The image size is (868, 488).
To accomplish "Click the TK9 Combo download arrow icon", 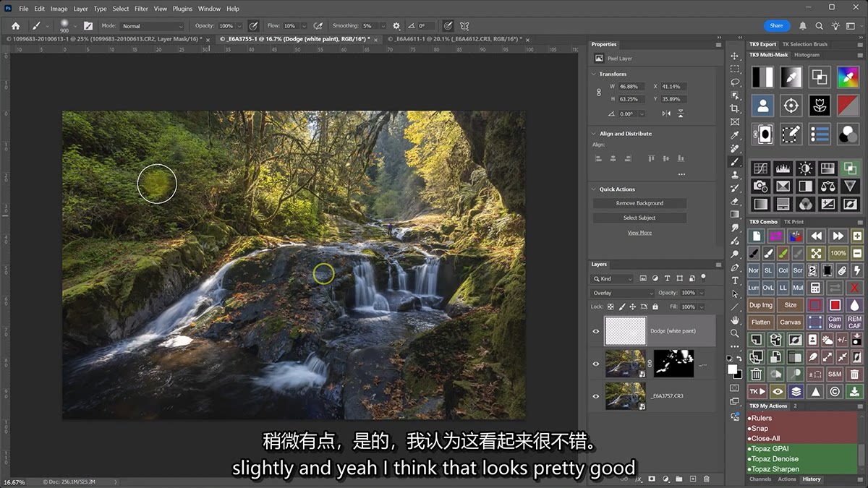I will coord(855,392).
